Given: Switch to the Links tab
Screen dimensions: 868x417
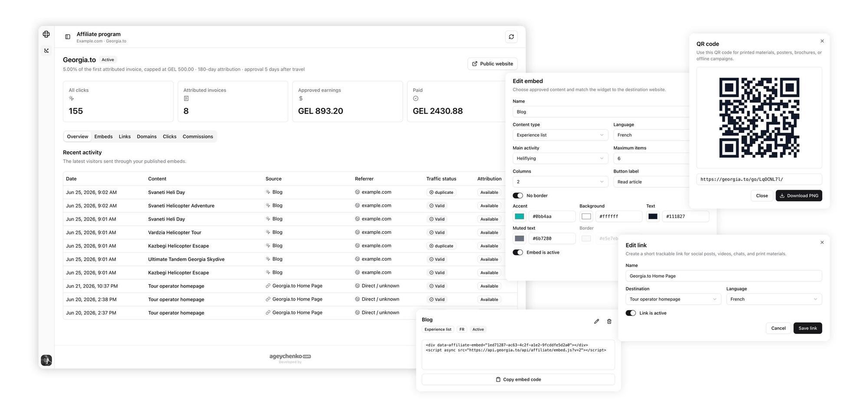Looking at the screenshot, I should (x=125, y=137).
